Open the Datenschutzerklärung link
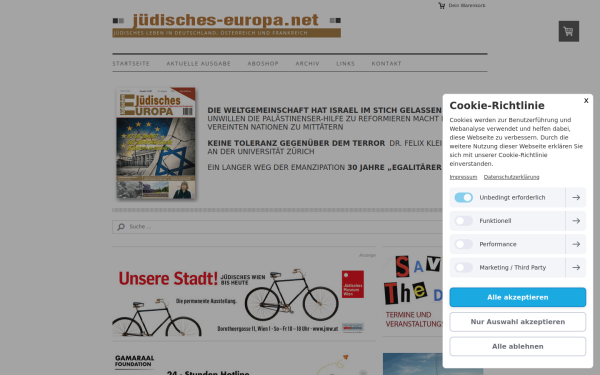600x375 pixels. click(512, 177)
